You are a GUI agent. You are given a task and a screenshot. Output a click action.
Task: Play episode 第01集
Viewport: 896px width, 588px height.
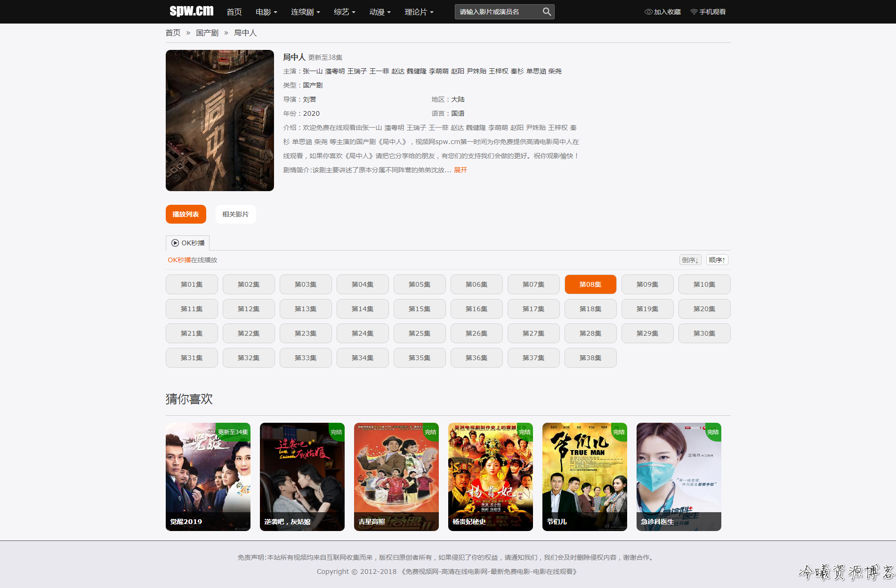coord(192,284)
